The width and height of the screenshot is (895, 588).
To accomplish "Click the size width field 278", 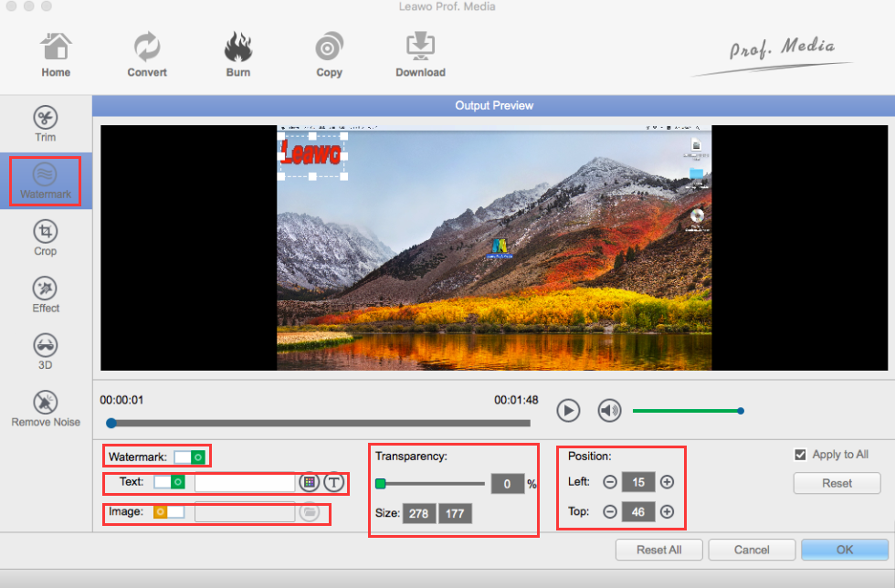I will pos(419,514).
